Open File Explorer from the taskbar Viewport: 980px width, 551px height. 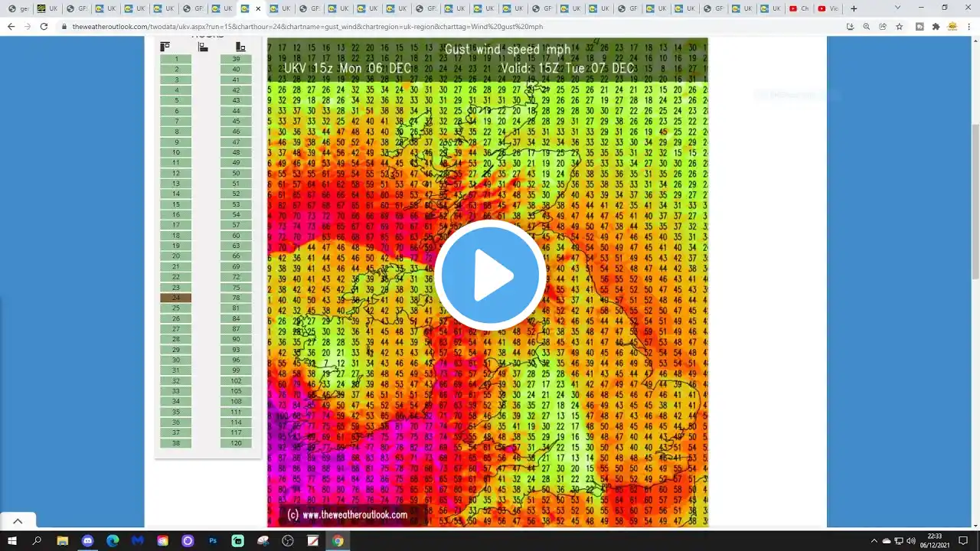tap(62, 541)
